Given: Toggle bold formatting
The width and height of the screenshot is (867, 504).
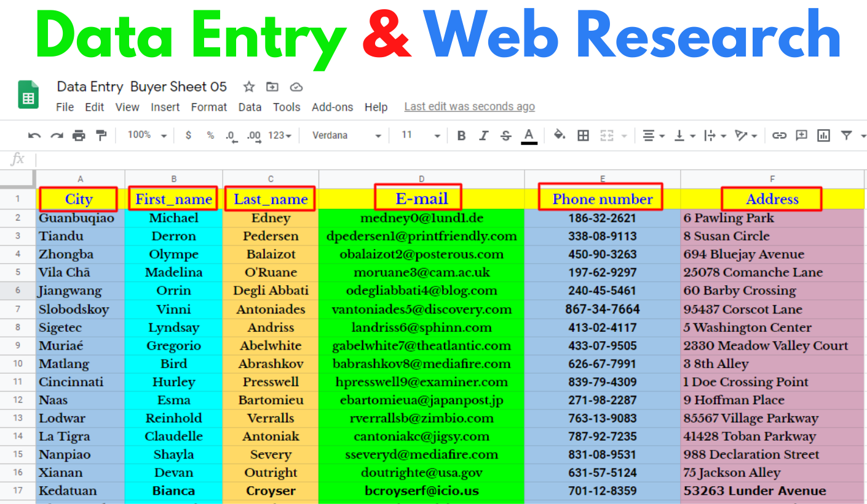Looking at the screenshot, I should pyautogui.click(x=461, y=135).
